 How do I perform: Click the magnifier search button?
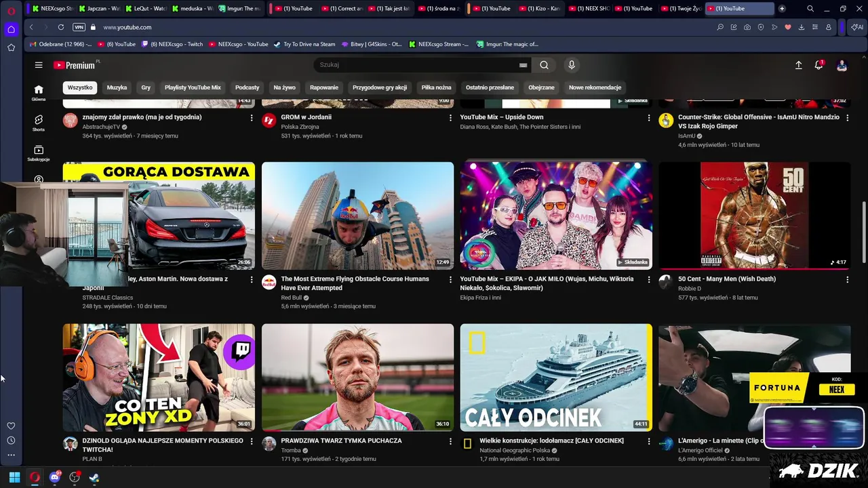point(544,65)
